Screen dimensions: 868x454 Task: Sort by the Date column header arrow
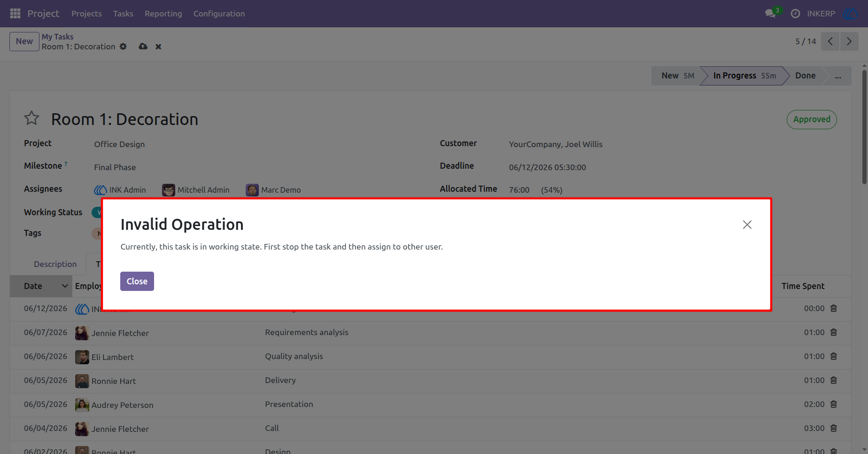(x=65, y=286)
